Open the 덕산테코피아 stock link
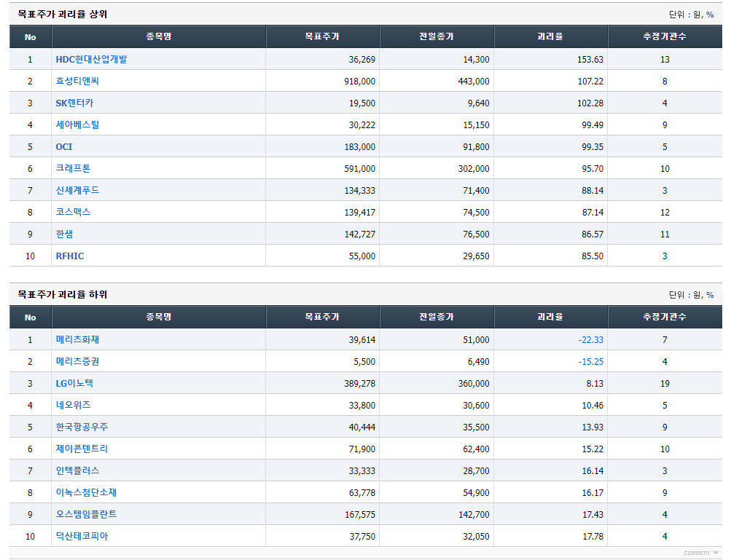This screenshot has width=731, height=560. tap(82, 536)
